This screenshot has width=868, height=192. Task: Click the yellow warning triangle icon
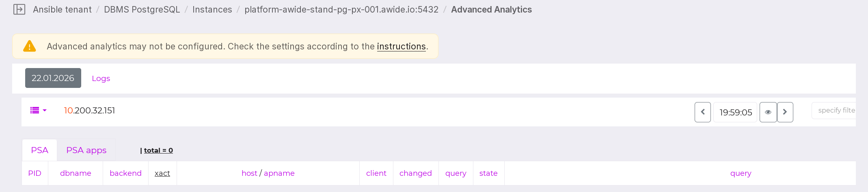point(29,46)
